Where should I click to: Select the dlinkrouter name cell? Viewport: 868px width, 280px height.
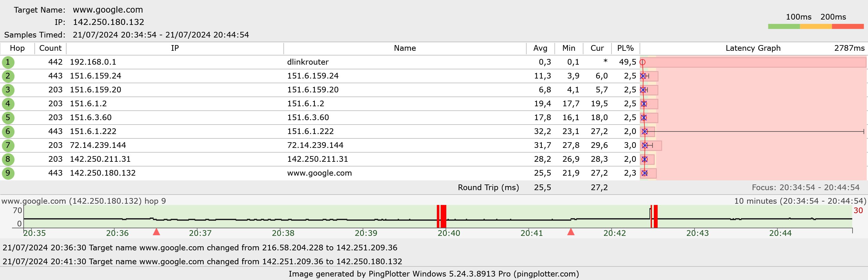[x=308, y=62]
